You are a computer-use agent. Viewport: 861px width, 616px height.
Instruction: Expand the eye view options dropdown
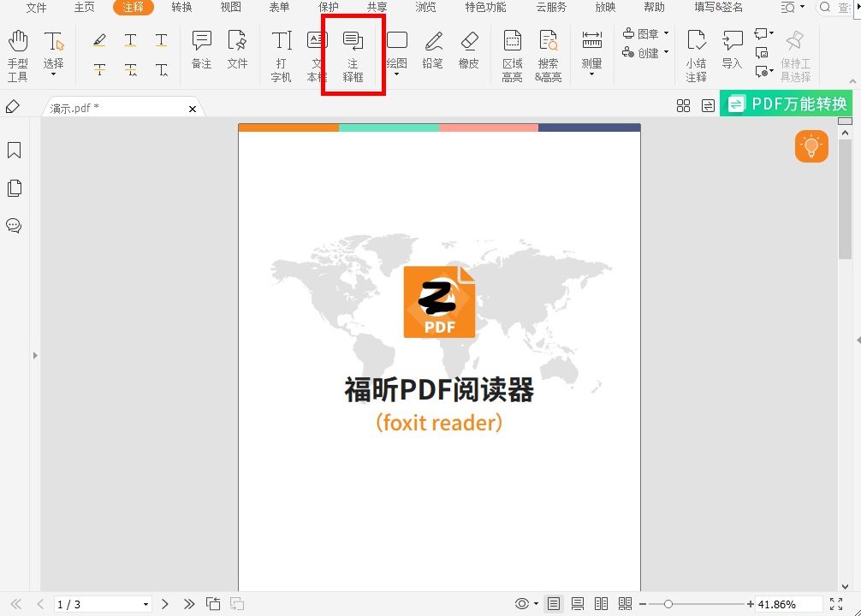click(x=535, y=603)
